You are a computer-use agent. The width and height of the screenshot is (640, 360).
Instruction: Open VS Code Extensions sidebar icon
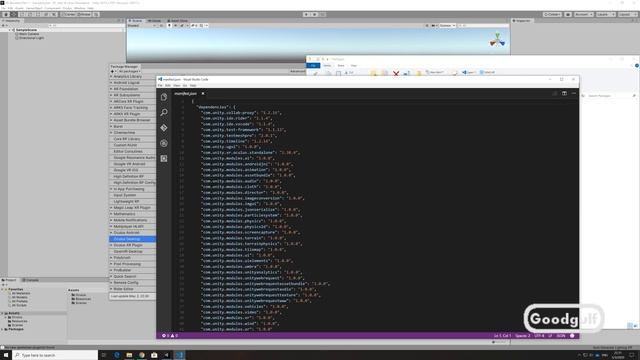164,158
